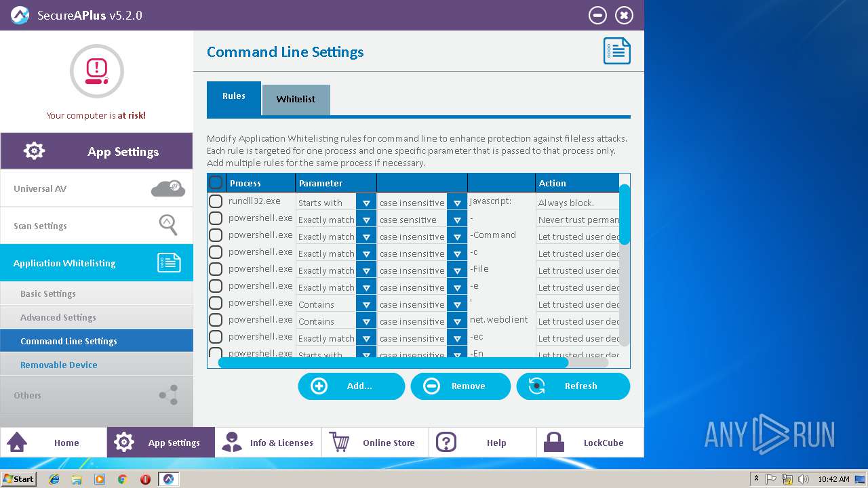The image size is (868, 488).
Task: Open case dropdown for -e rule
Action: click(x=457, y=287)
